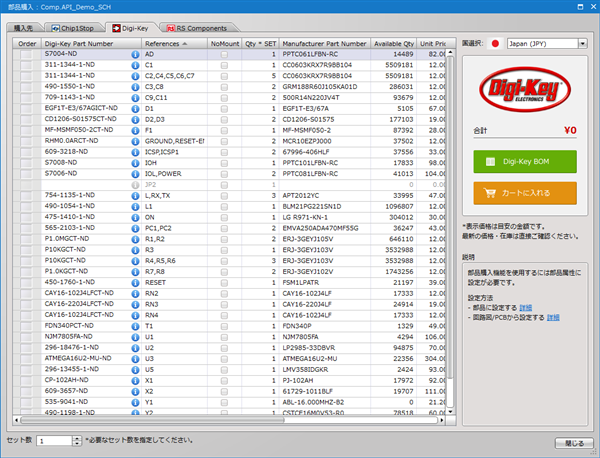Viewport: 600px width, 458px height.
Task: Click the horizontal scrollbar thumb
Action: pyautogui.click(x=152, y=420)
